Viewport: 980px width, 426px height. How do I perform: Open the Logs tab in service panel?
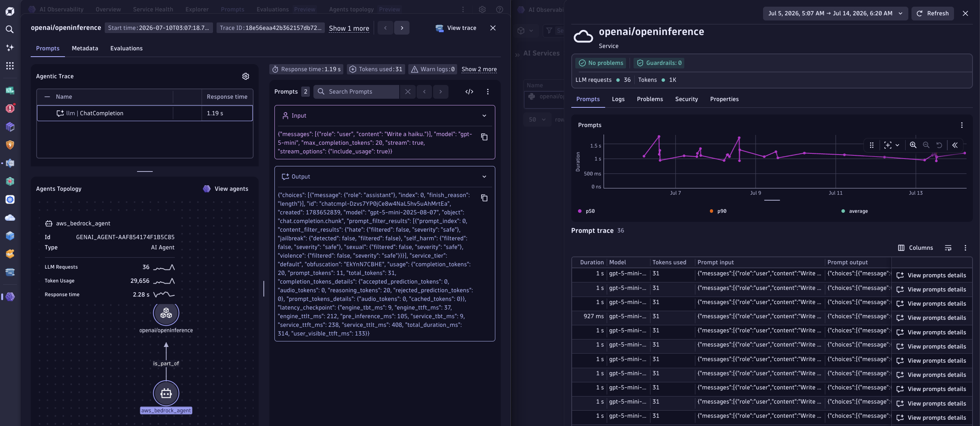tap(618, 99)
